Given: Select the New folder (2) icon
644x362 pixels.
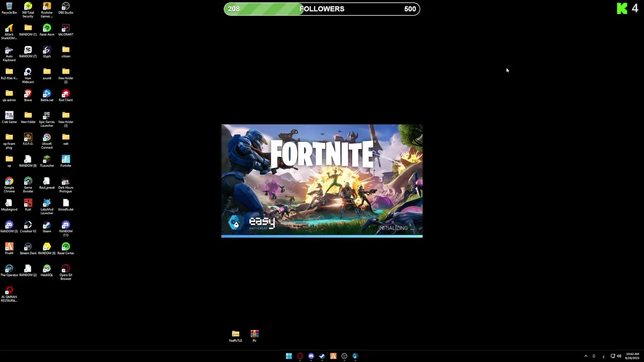Looking at the screenshot, I should 65,75.
